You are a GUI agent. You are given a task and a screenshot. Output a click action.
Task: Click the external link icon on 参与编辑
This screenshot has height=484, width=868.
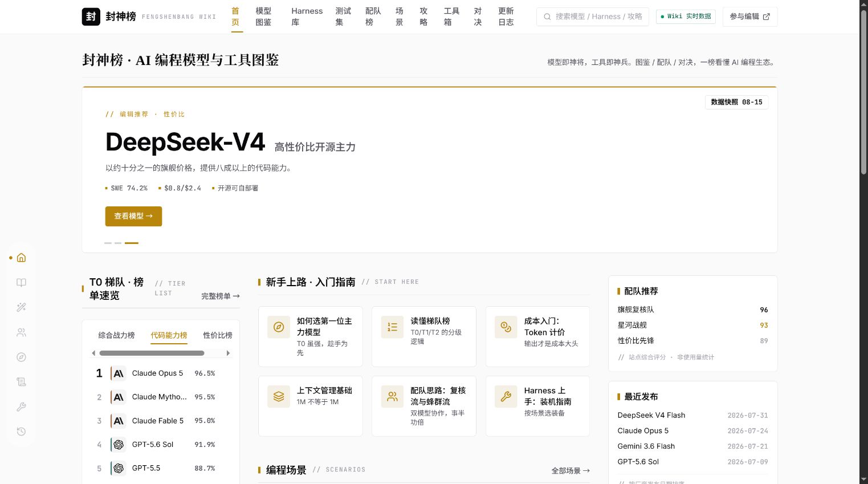[767, 17]
